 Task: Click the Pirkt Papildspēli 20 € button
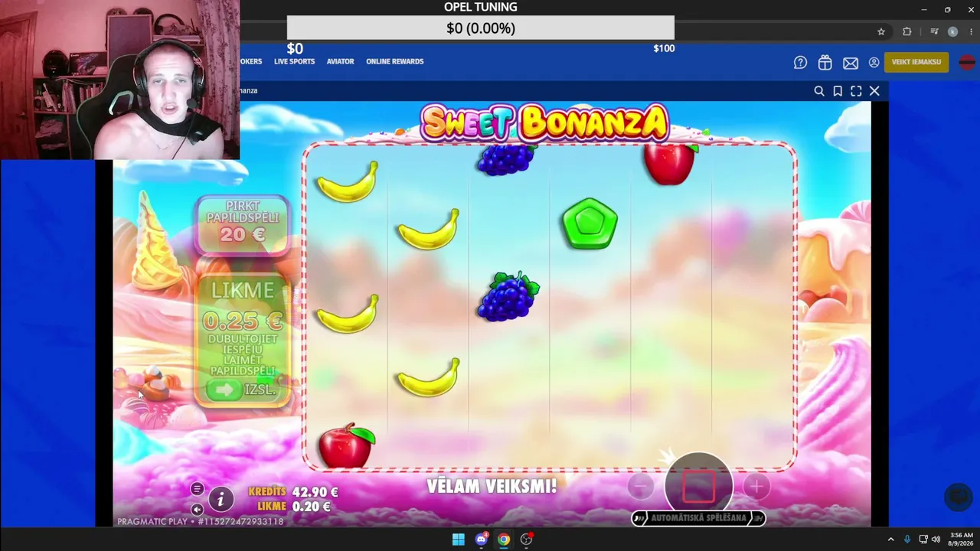click(x=243, y=224)
